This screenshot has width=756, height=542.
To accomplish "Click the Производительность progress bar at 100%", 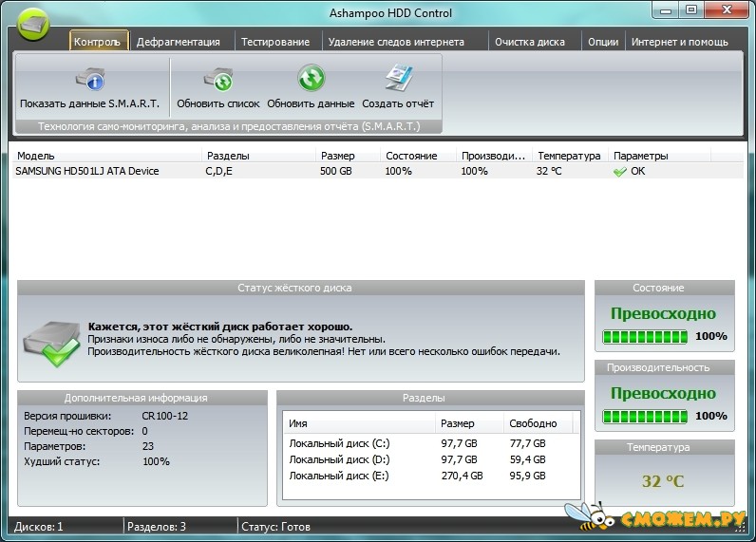I will pyautogui.click(x=645, y=417).
